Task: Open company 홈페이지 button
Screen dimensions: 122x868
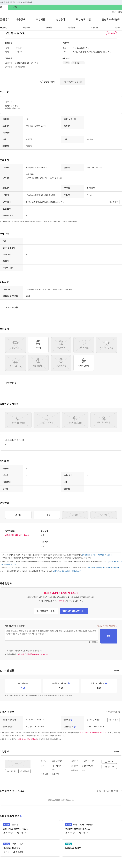Action: [x=109, y=762]
